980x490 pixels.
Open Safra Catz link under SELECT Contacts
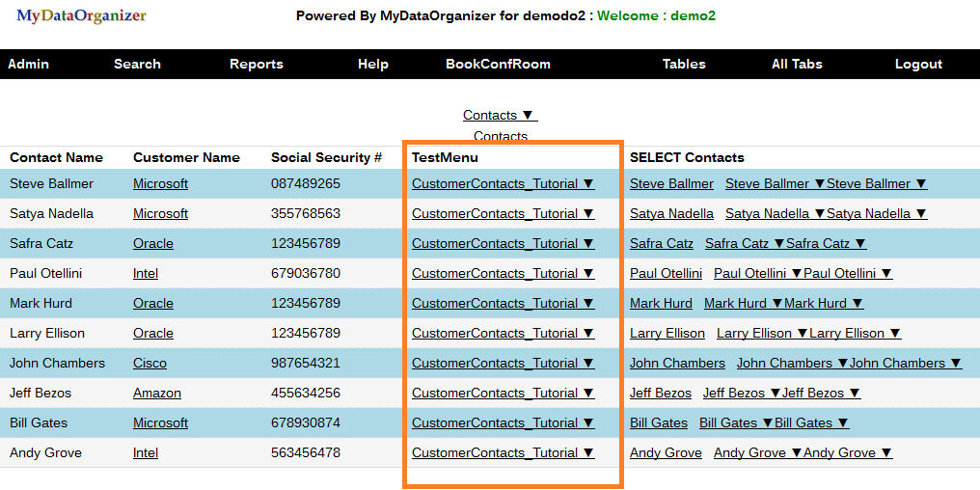pos(662,243)
